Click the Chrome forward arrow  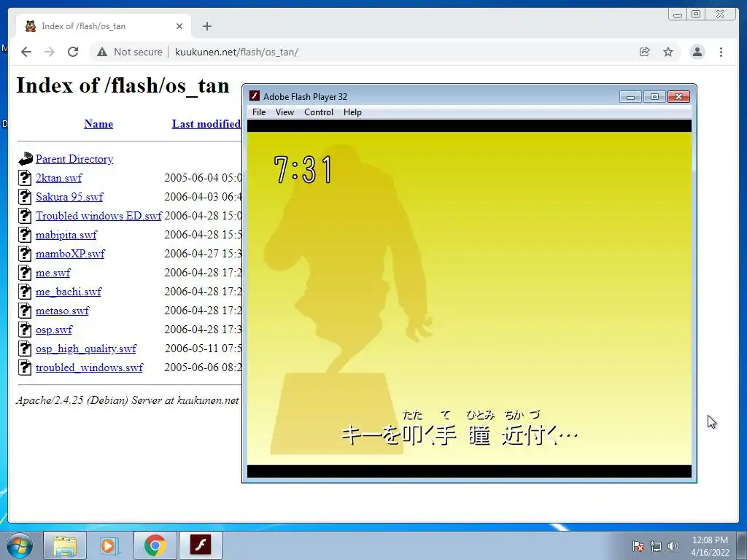coord(50,52)
